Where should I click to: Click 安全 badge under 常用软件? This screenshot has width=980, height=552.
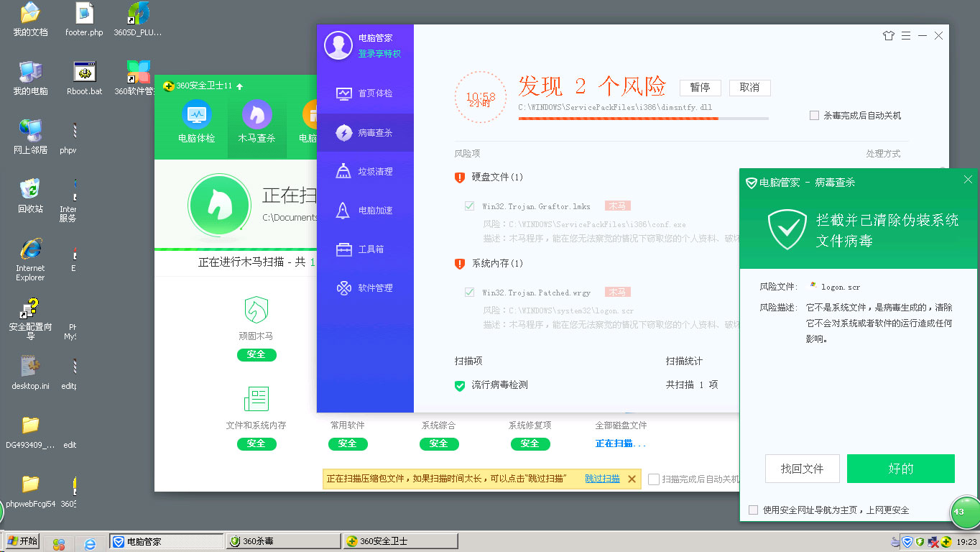[348, 443]
